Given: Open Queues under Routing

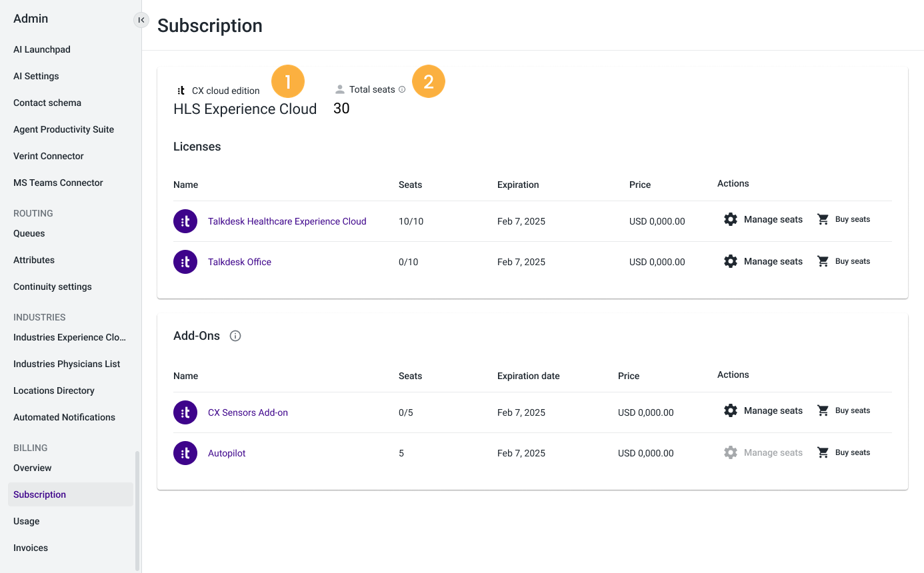Looking at the screenshot, I should 29,233.
